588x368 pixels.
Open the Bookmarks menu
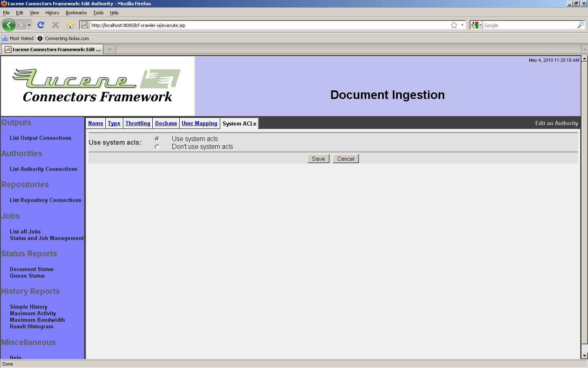(76, 13)
